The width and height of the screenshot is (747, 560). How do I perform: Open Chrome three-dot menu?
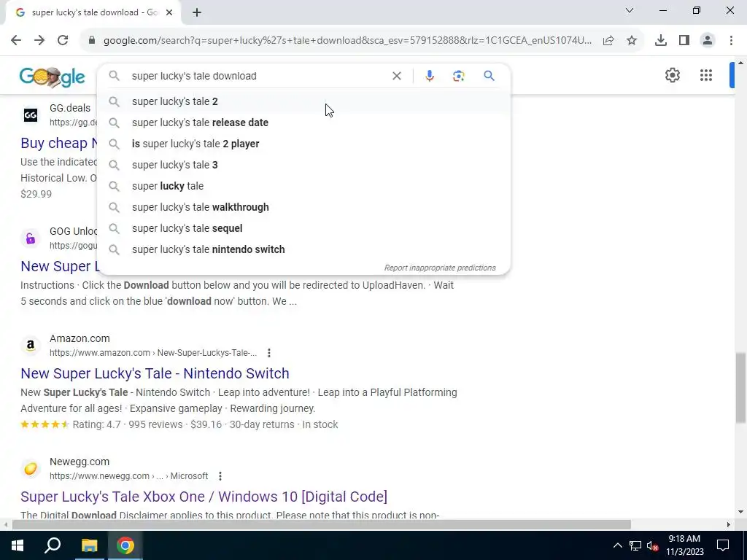point(731,41)
